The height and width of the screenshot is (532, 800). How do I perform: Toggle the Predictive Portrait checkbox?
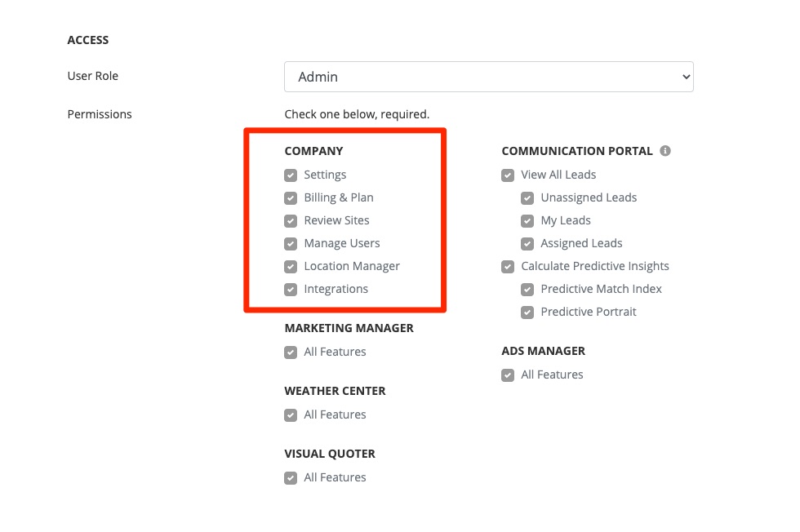pos(527,313)
